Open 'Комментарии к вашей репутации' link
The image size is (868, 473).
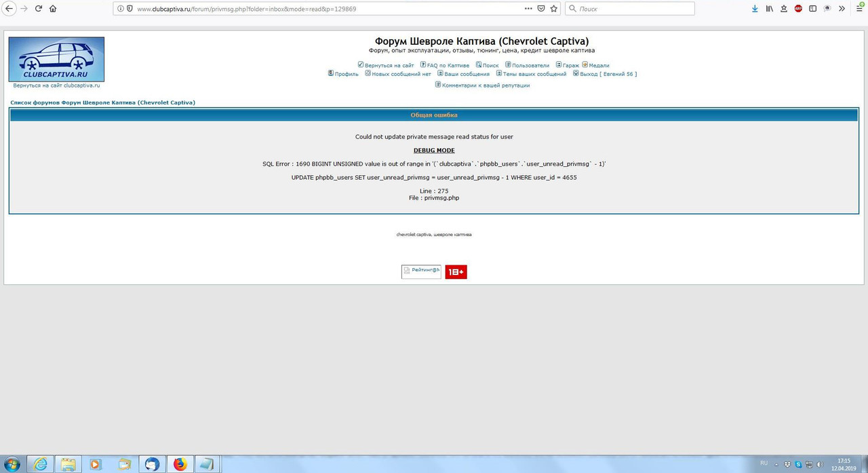click(486, 86)
